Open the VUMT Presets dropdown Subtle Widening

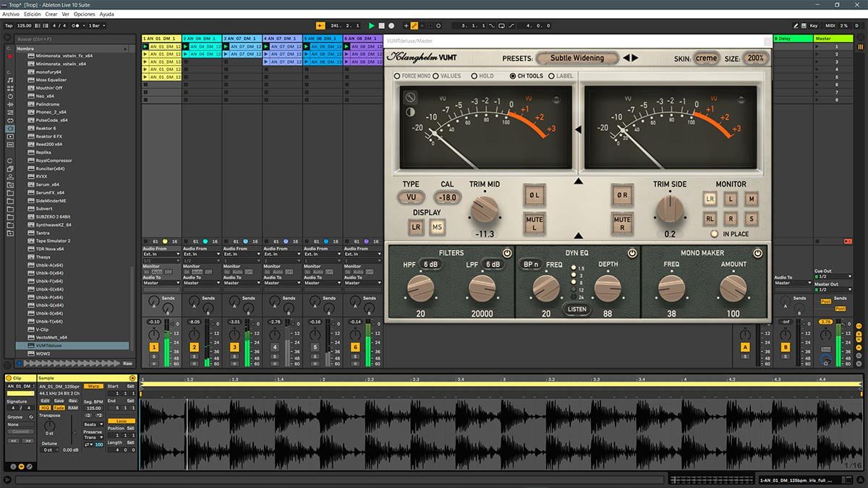point(576,58)
